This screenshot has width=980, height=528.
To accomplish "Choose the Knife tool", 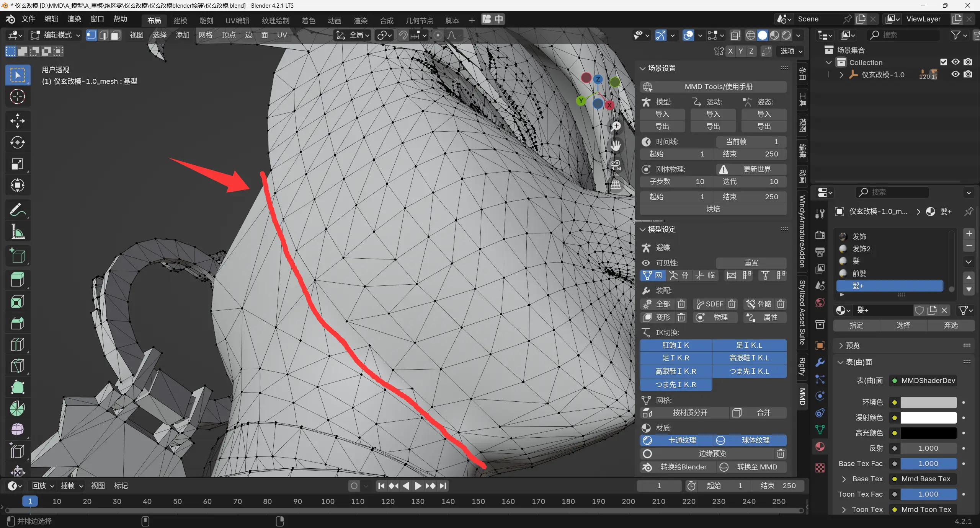I will pos(17,366).
